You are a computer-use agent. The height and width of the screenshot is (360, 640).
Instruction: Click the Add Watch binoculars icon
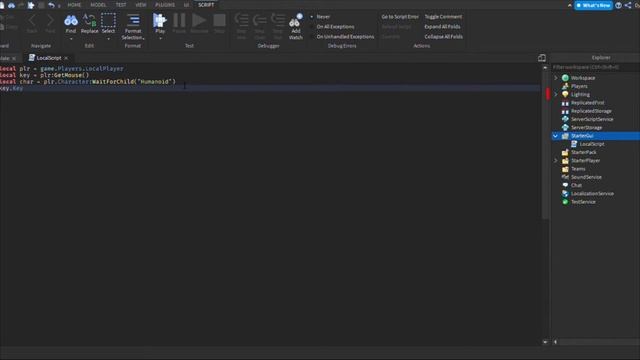(296, 20)
